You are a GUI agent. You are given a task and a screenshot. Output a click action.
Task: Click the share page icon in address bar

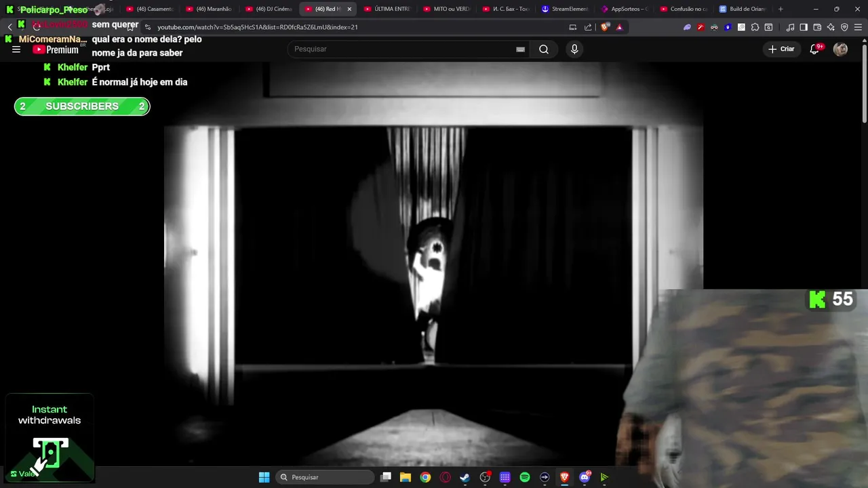coord(588,27)
